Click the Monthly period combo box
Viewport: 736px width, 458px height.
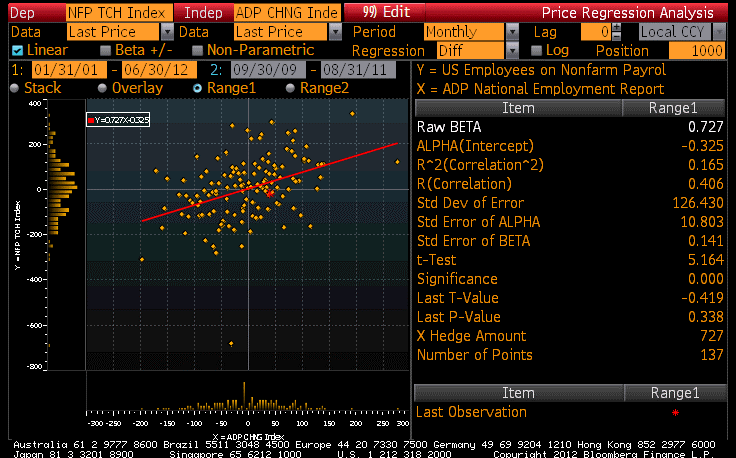(x=465, y=32)
